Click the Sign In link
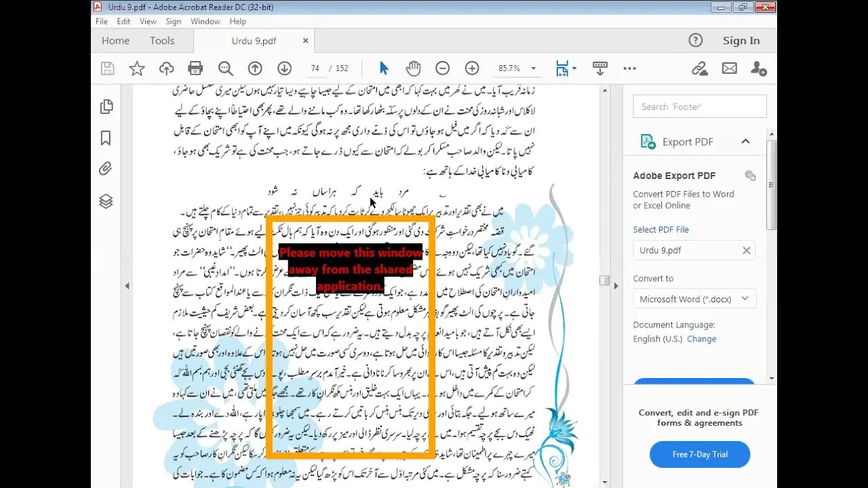Image resolution: width=868 pixels, height=488 pixels. tap(741, 41)
